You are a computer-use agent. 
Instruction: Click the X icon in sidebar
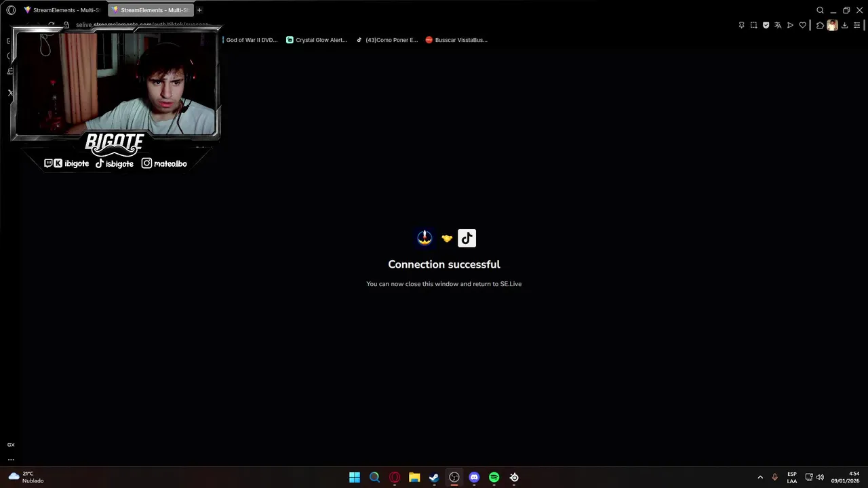click(x=10, y=93)
